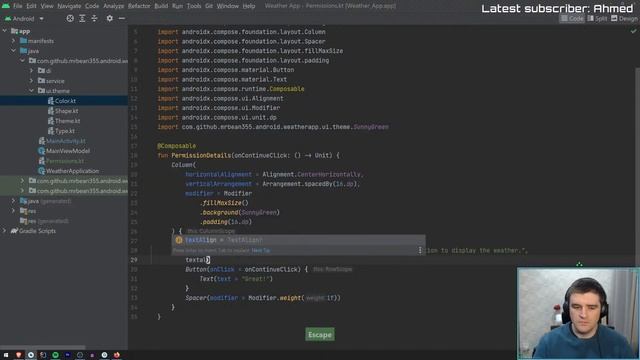Image resolution: width=640 pixels, height=360 pixels.
Task: Expand the di package
Action: (31, 71)
